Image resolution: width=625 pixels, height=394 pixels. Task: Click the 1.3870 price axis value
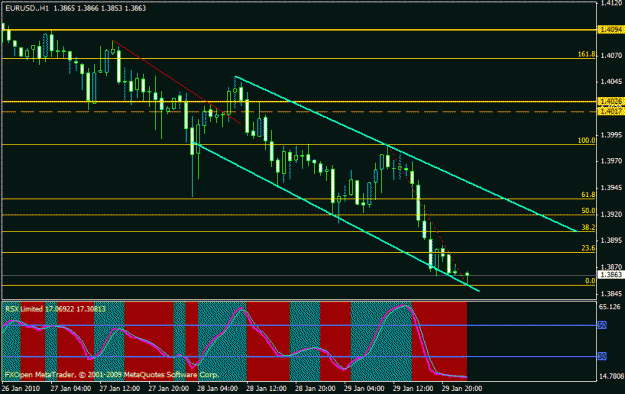coord(611,267)
